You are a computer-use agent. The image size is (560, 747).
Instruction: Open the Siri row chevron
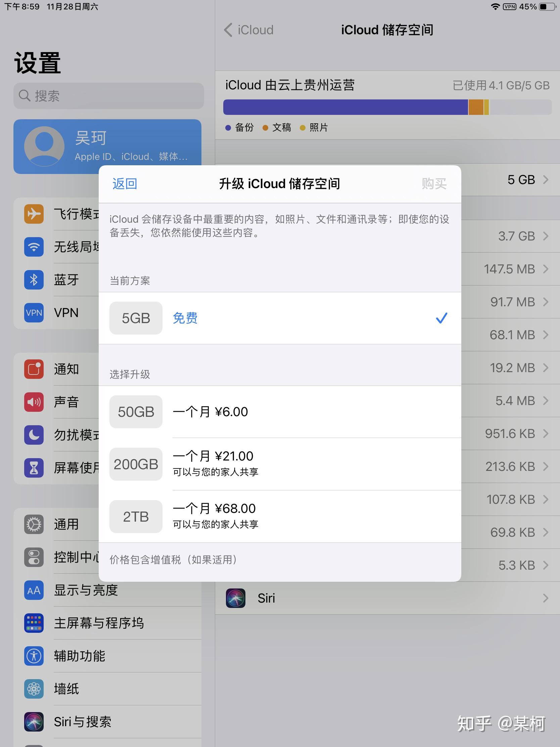click(546, 598)
